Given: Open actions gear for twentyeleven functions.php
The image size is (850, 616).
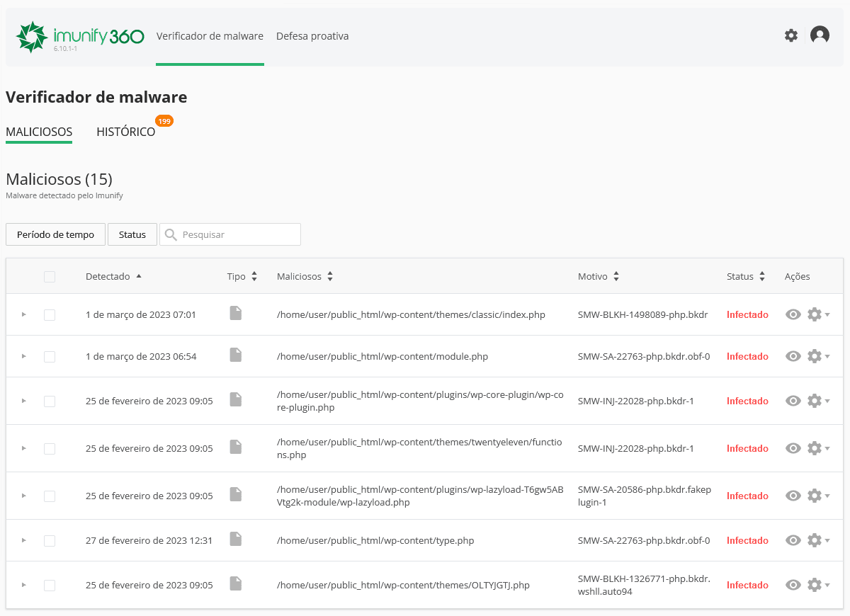Looking at the screenshot, I should (x=818, y=448).
